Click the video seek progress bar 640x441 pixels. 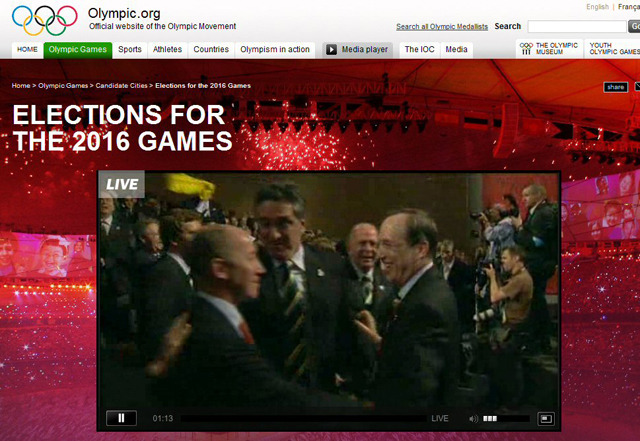(x=300, y=418)
